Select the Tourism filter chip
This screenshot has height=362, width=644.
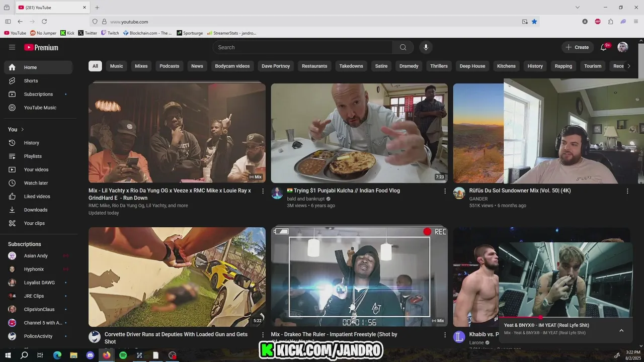tap(593, 66)
